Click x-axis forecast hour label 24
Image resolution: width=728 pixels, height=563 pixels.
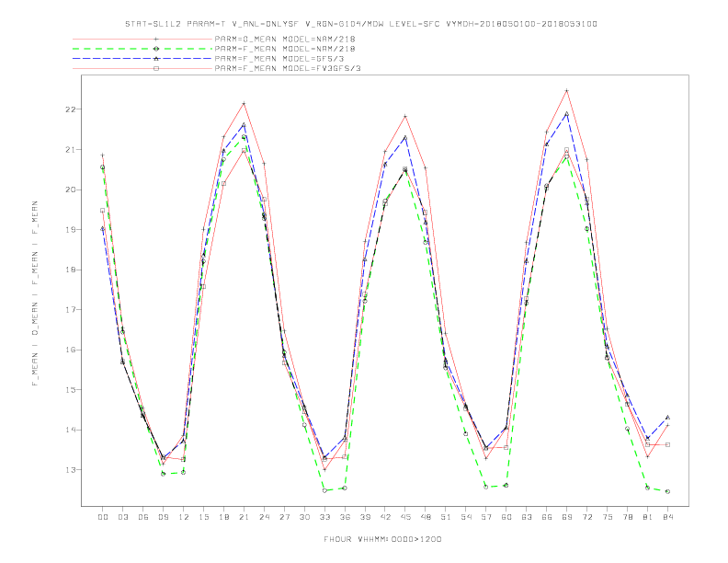coord(264,517)
